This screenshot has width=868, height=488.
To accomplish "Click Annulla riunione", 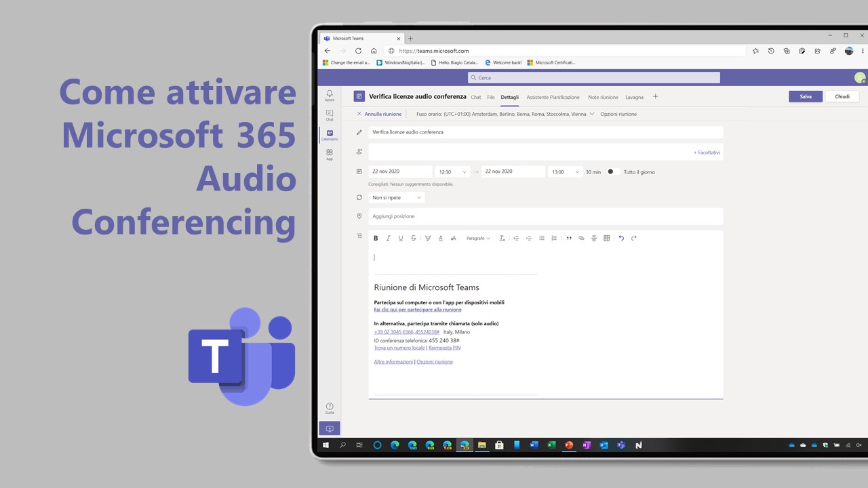I will (379, 114).
